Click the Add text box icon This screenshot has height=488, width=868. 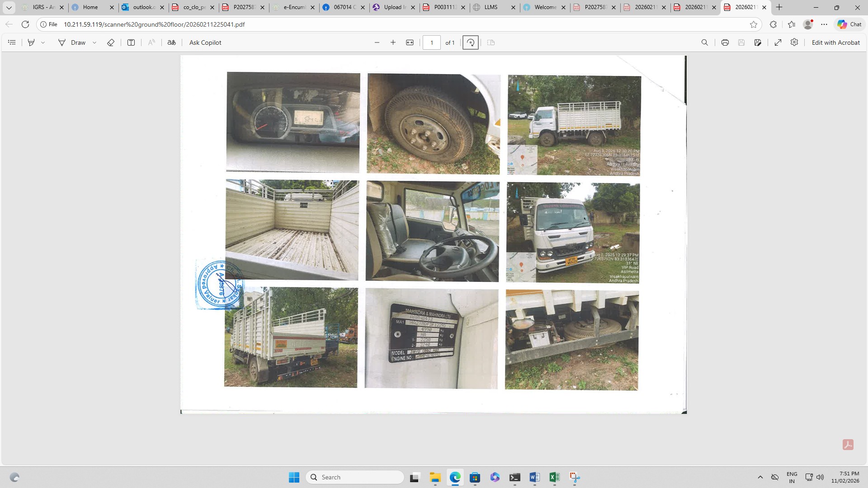tap(131, 42)
